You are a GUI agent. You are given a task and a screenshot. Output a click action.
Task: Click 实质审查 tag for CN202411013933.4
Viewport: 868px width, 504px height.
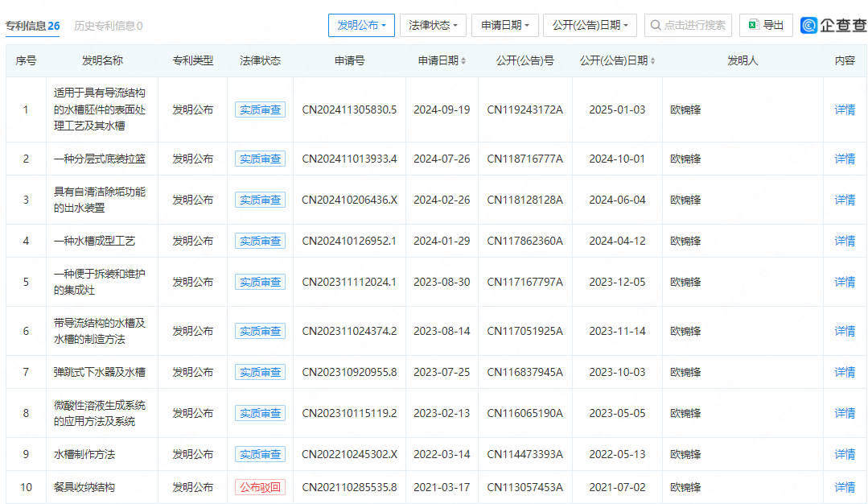260,159
